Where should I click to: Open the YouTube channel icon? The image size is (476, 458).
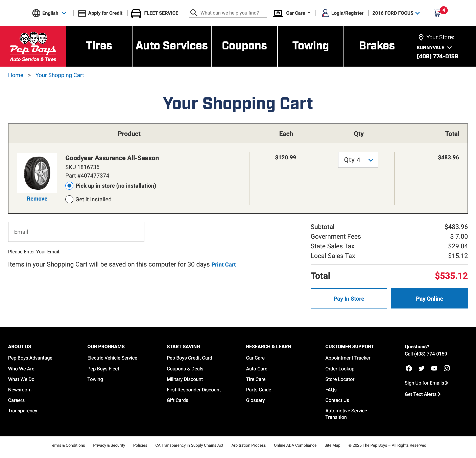click(x=434, y=368)
